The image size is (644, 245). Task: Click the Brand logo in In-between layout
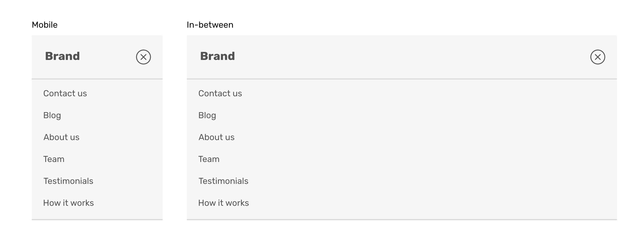pos(217,56)
